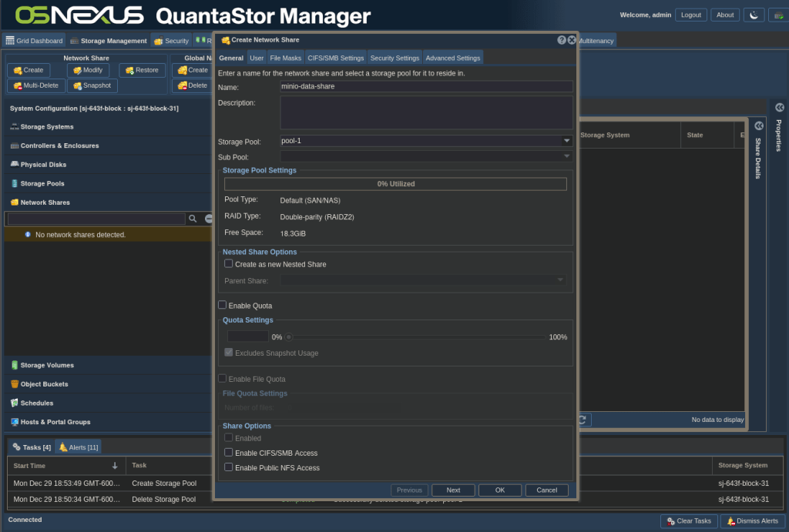Image resolution: width=789 pixels, height=532 pixels.
Task: Open the Snapshot network share tool
Action: [x=92, y=85]
